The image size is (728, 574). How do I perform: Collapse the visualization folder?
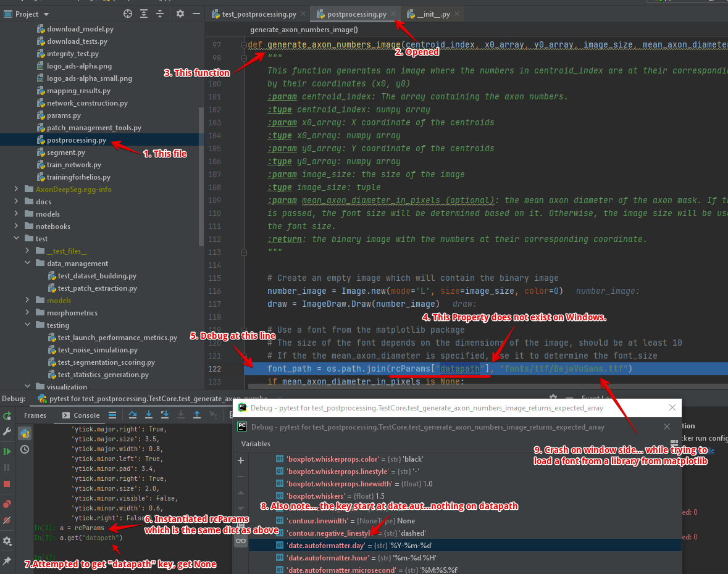tap(27, 386)
